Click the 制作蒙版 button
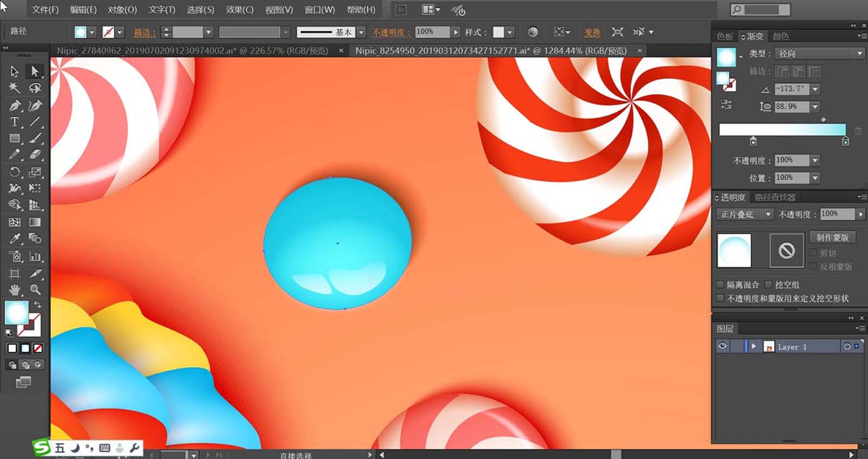The width and height of the screenshot is (868, 459). 833,237
